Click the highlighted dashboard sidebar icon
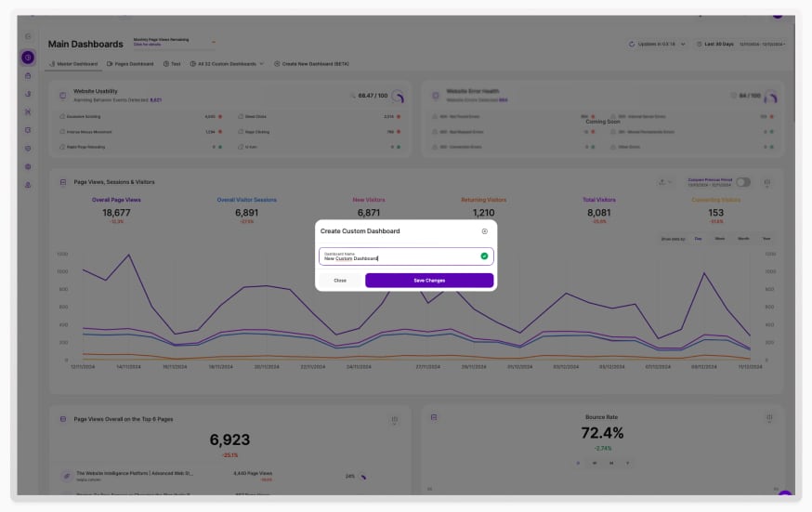Screen dimensions: 812x512 (29, 58)
